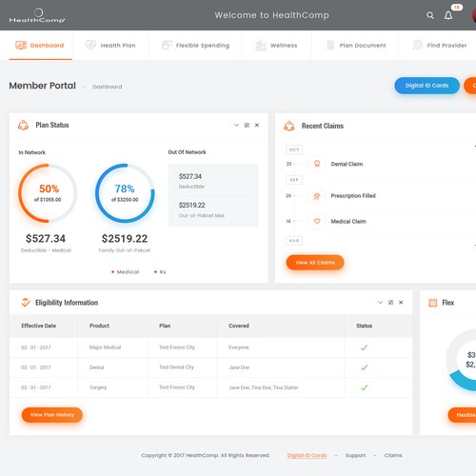Click the notification count badge
Viewport: 476px width, 476px height.
457,8
